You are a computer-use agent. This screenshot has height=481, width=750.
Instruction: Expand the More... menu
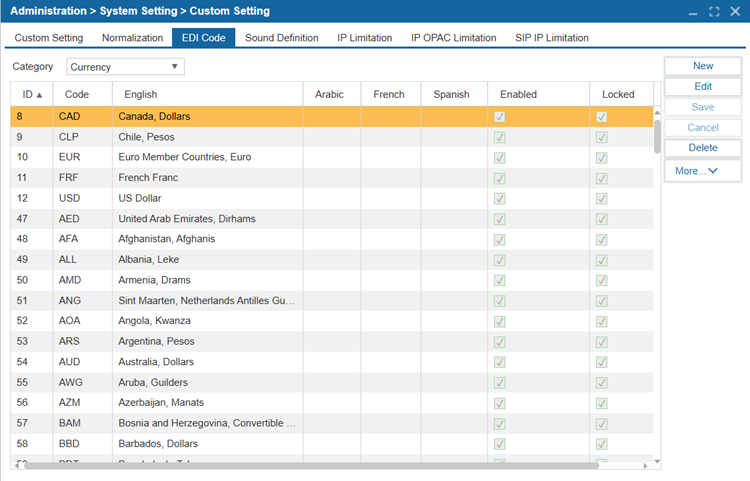tap(702, 171)
